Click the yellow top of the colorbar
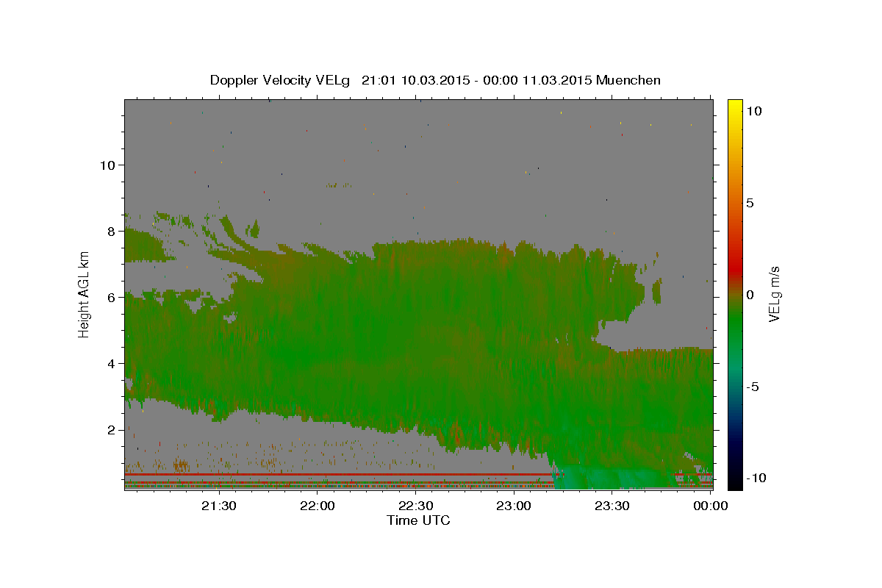 pyautogui.click(x=734, y=105)
